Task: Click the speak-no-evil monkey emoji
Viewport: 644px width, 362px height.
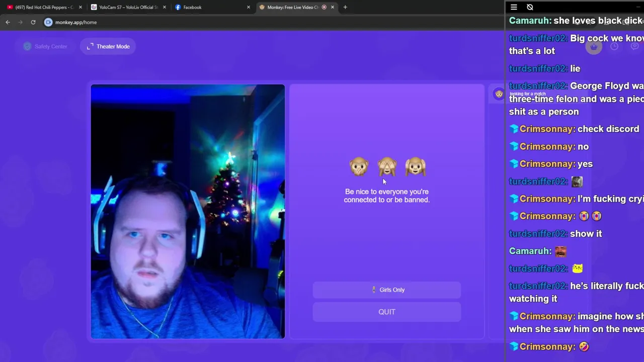Action: coord(359,166)
